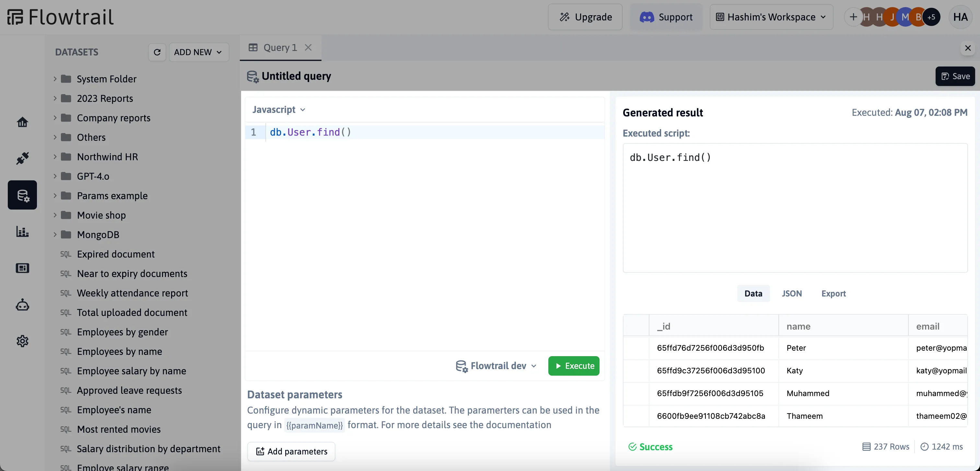980x471 pixels.
Task: Open the HA user profile avatar
Action: click(960, 17)
